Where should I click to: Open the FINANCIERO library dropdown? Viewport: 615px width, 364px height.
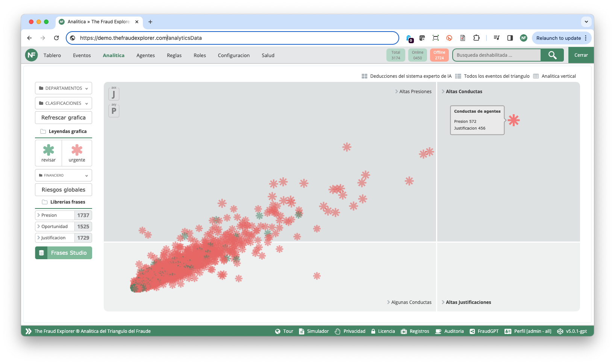[64, 175]
